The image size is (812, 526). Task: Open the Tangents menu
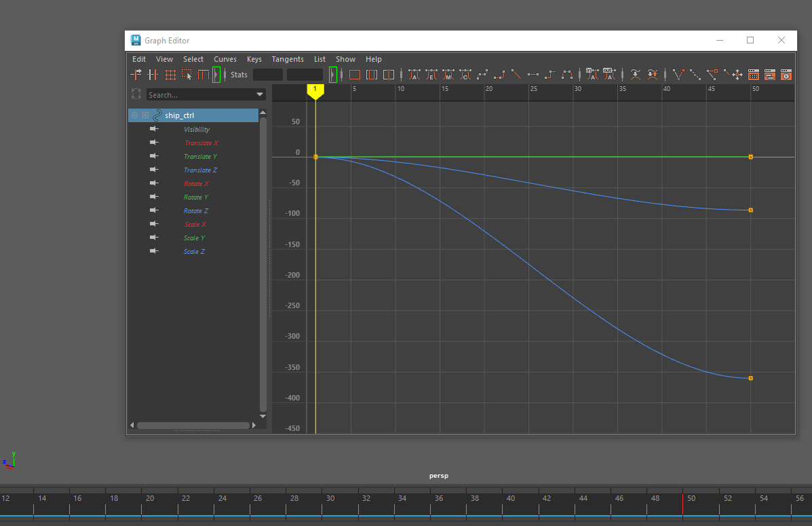pos(287,59)
